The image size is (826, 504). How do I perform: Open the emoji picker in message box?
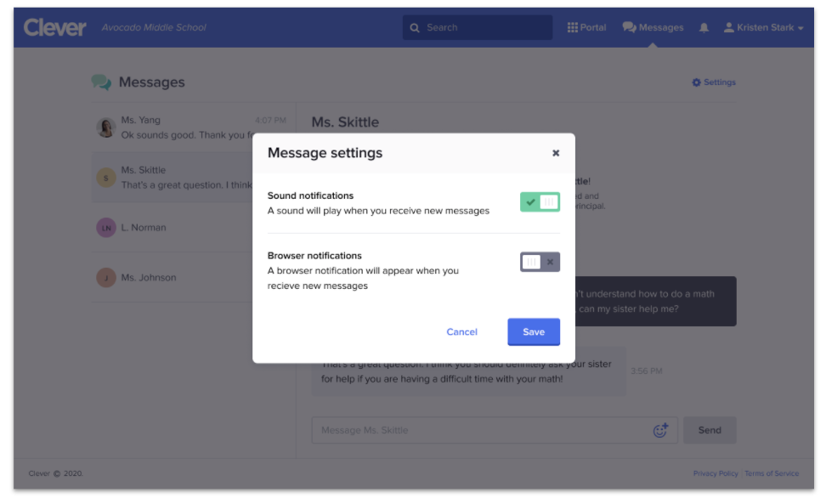[660, 430]
